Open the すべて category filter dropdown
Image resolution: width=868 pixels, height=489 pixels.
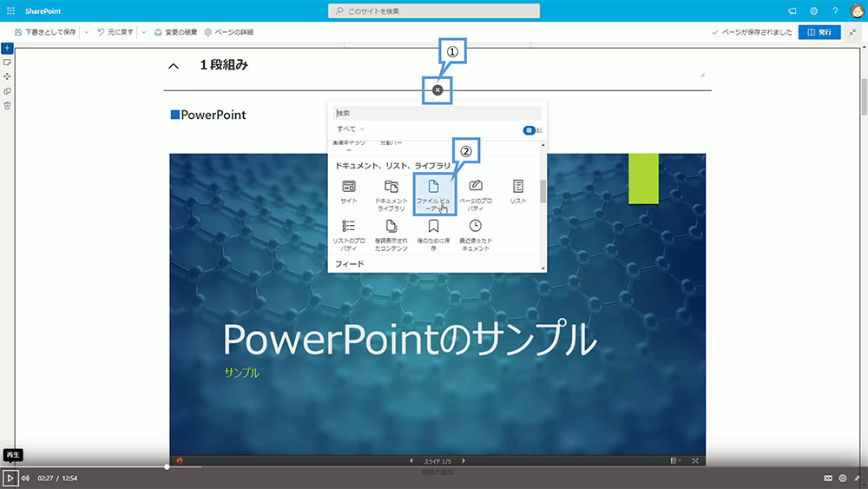coord(351,129)
